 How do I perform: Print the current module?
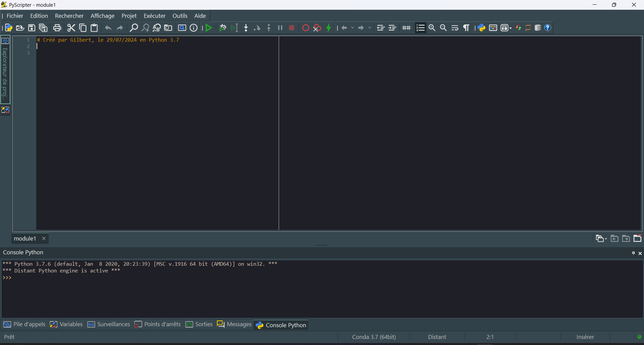tap(57, 28)
